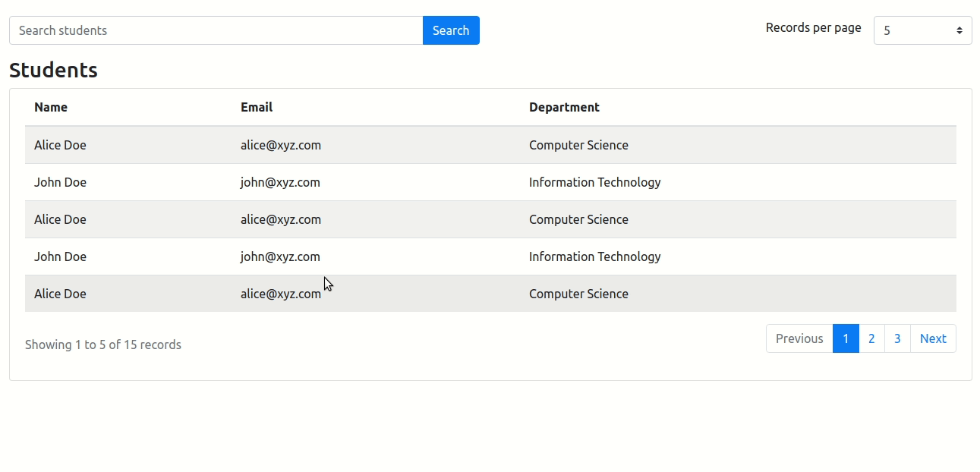This screenshot has height=472, width=980.
Task: Sort by the Email column header
Action: (x=256, y=107)
